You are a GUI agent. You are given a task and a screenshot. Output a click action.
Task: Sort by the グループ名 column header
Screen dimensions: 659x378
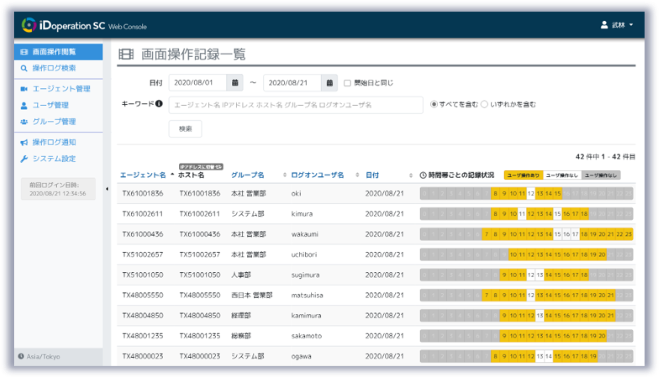248,175
